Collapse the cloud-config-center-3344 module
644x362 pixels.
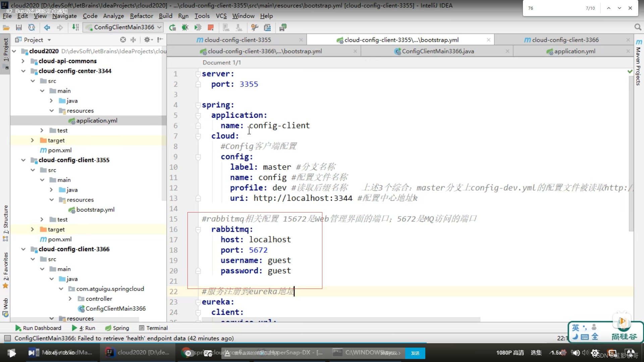click(x=23, y=71)
